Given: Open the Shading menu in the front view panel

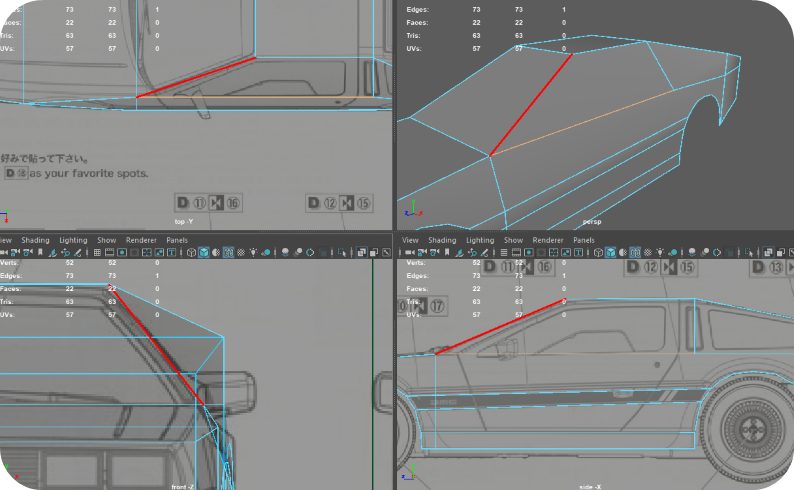Looking at the screenshot, I should click(35, 240).
